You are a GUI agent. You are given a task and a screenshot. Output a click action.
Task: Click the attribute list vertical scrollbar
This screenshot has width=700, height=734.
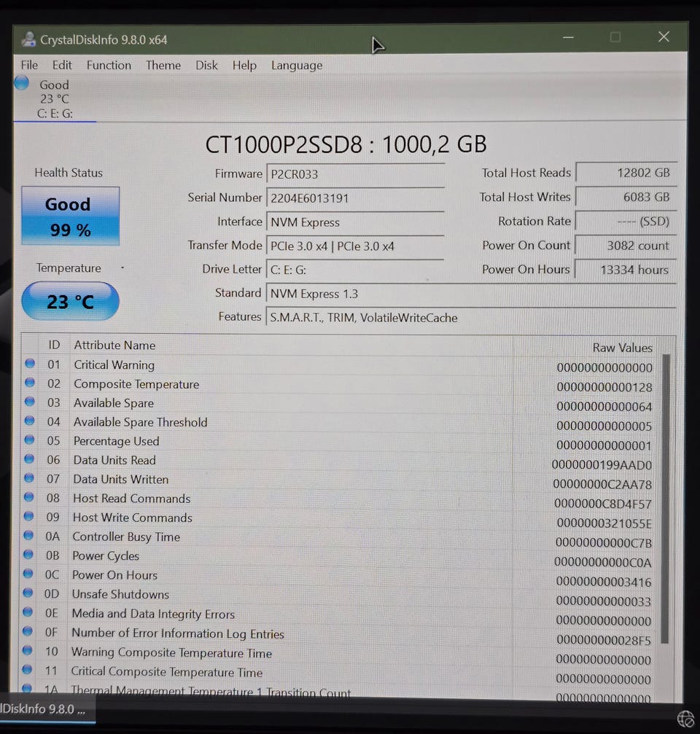click(x=665, y=499)
